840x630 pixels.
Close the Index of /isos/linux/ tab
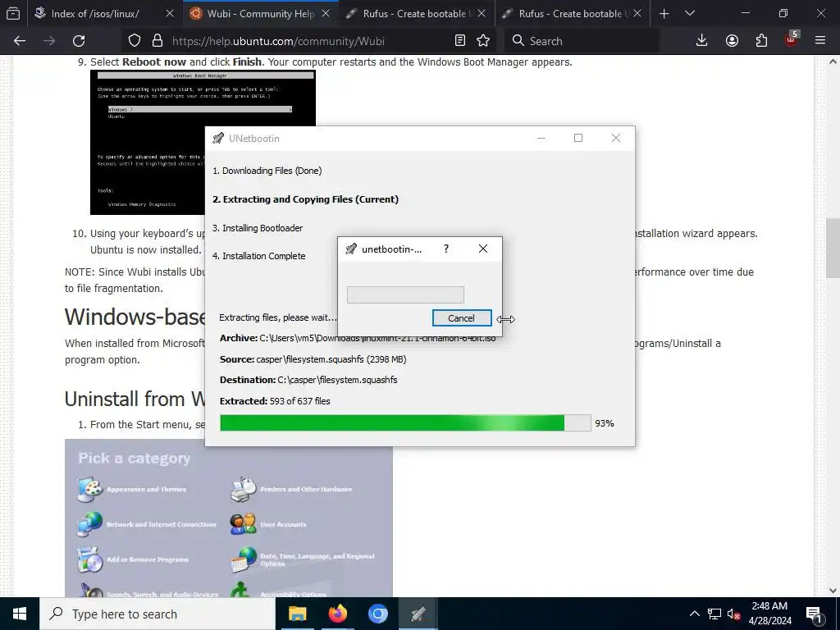(x=169, y=13)
